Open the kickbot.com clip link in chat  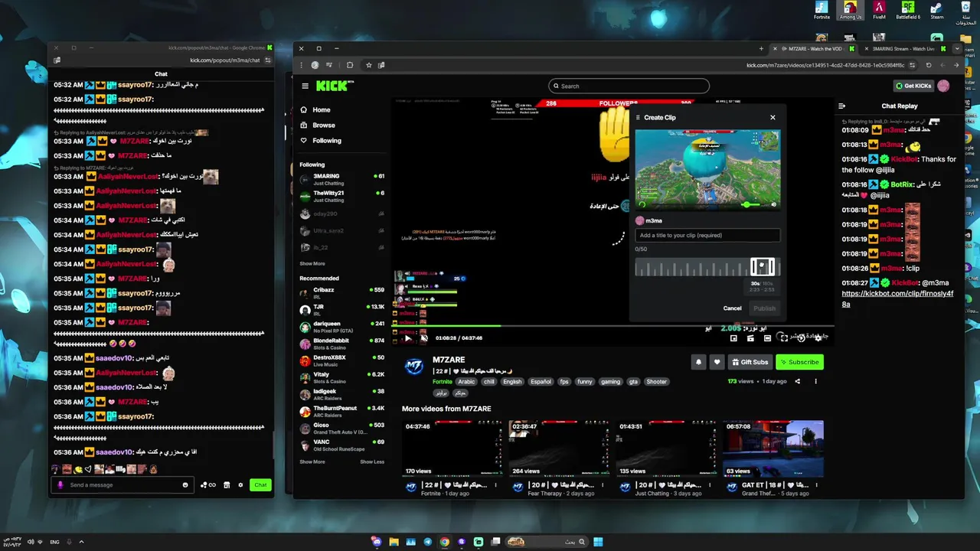[897, 298]
